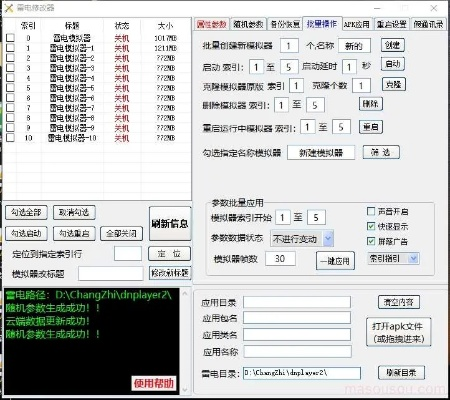
Task: Click the 标题 column header
Action: pos(72,25)
